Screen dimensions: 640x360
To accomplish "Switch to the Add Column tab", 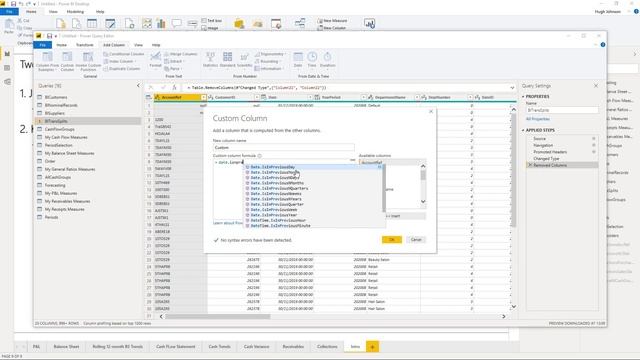I will click(x=114, y=45).
